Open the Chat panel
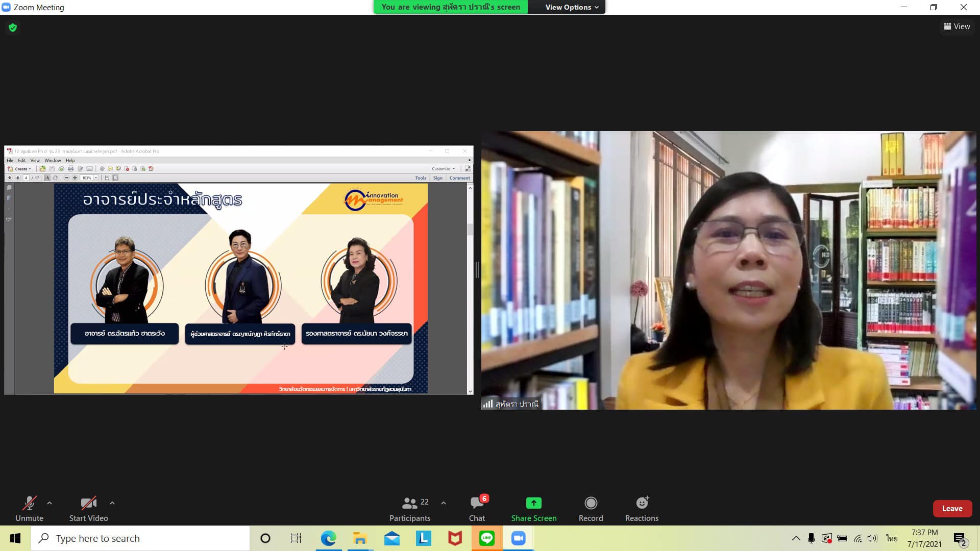This screenshot has height=551, width=980. [477, 504]
